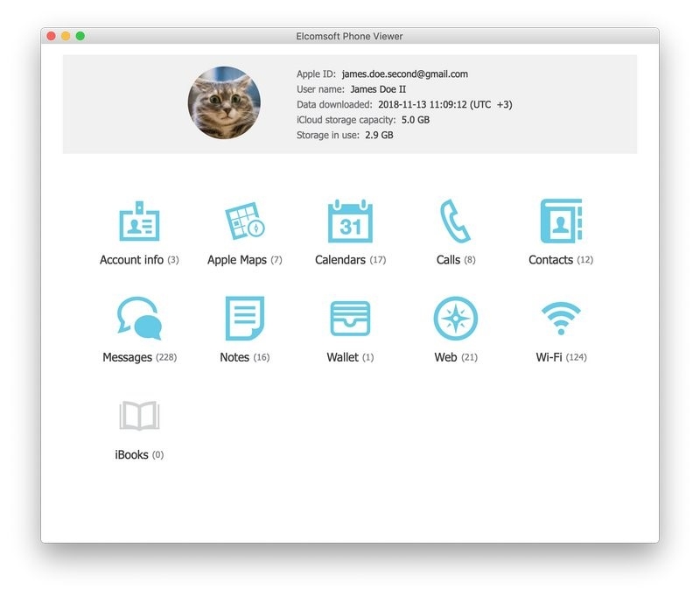This screenshot has height=597, width=700.
Task: Click the "Elcomsoft Phone Viewer" window title
Action: pyautogui.click(x=349, y=36)
